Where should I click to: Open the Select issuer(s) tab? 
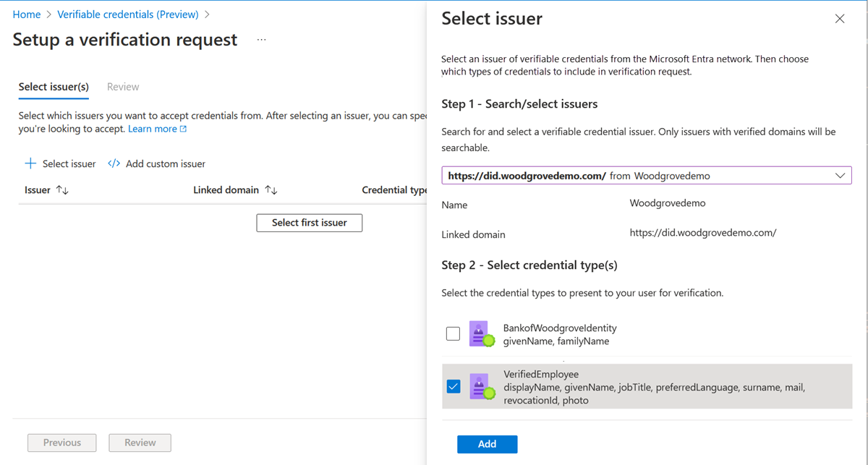[54, 87]
